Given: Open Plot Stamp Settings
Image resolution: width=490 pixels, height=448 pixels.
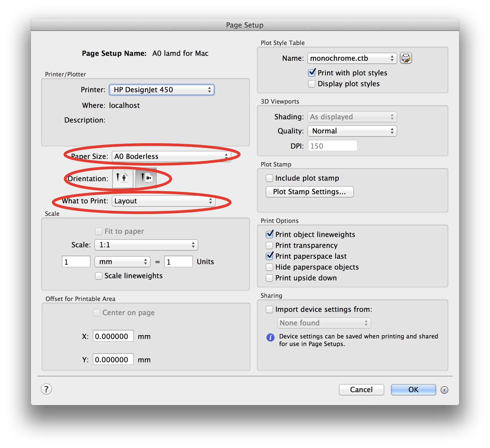Looking at the screenshot, I should (x=309, y=192).
